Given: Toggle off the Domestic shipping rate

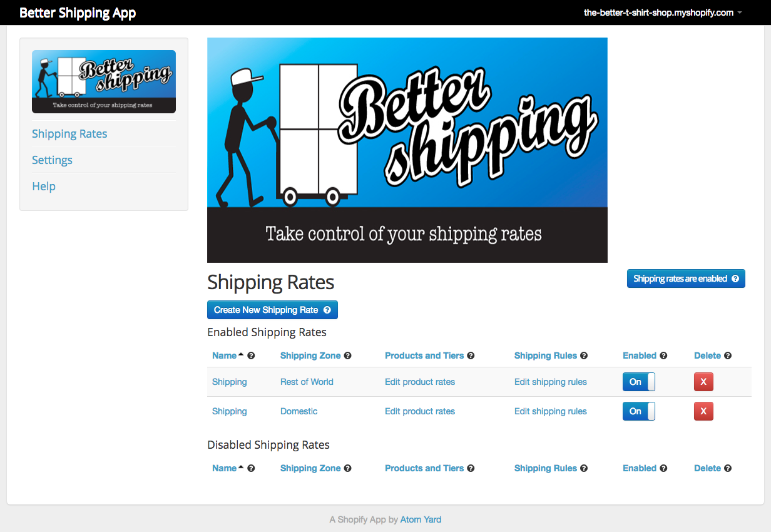Looking at the screenshot, I should [x=638, y=411].
